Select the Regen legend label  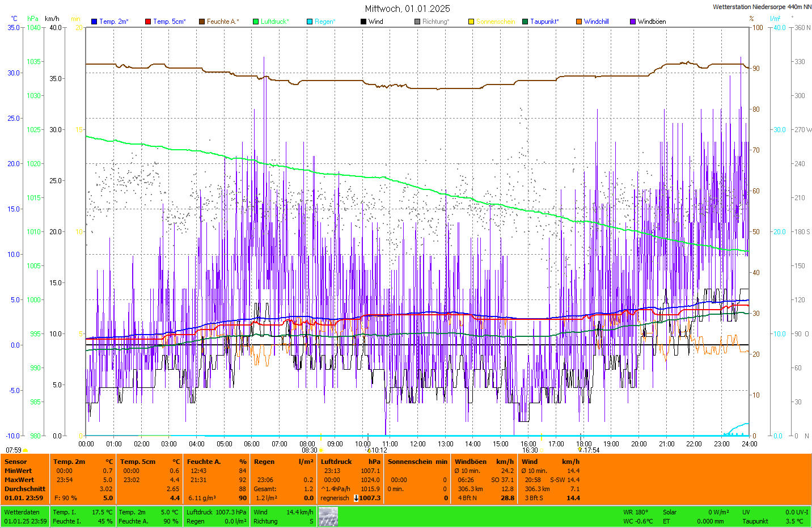[325, 22]
